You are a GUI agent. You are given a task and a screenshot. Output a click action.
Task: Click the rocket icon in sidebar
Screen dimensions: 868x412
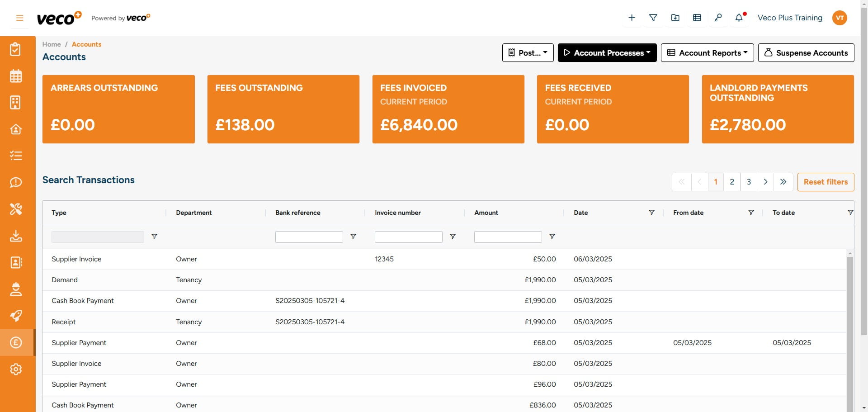[x=16, y=316]
